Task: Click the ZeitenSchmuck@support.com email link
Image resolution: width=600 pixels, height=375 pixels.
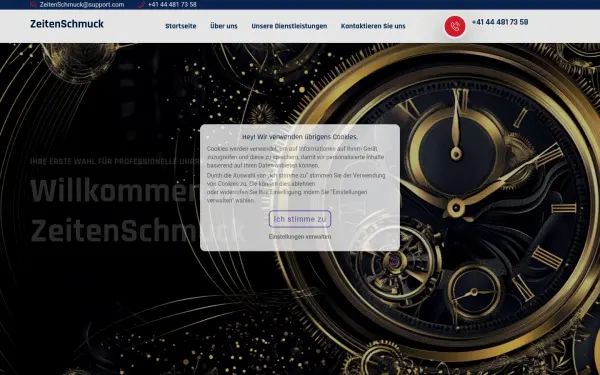Action: point(82,5)
